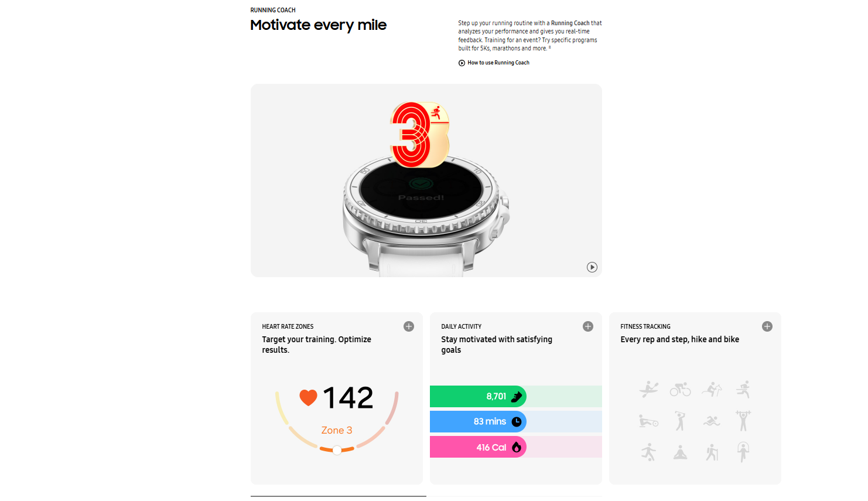
Task: Click the jump rope activity icon
Action: (743, 452)
